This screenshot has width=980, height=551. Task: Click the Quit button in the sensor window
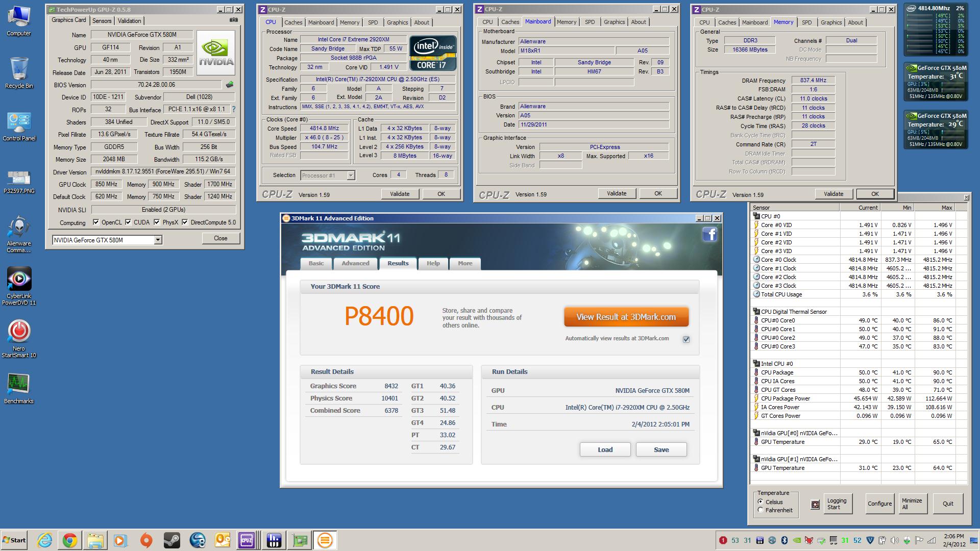click(948, 504)
